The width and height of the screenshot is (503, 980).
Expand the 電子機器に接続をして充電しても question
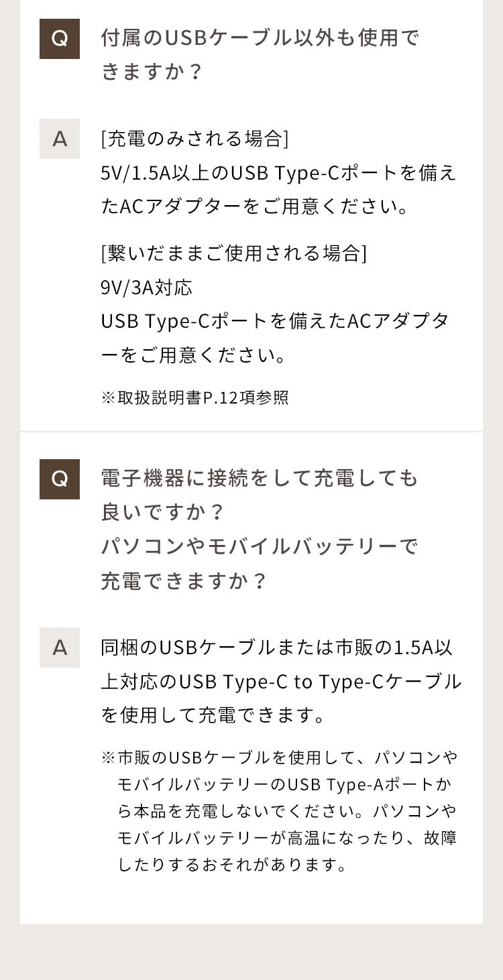click(x=259, y=479)
